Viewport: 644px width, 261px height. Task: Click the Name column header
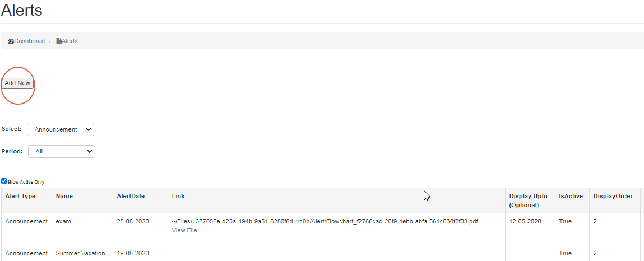pos(64,196)
